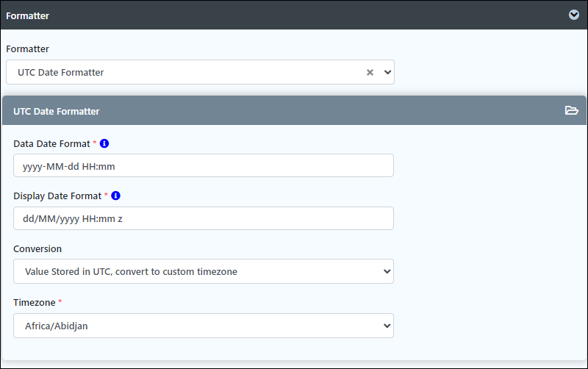The height and width of the screenshot is (369, 588).
Task: Open the Timezone dropdown showing Africa/Abidjan
Action: tap(204, 326)
